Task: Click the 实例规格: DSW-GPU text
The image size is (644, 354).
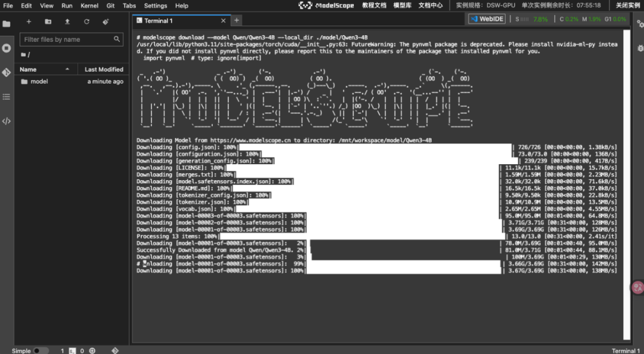Action: click(485, 5)
